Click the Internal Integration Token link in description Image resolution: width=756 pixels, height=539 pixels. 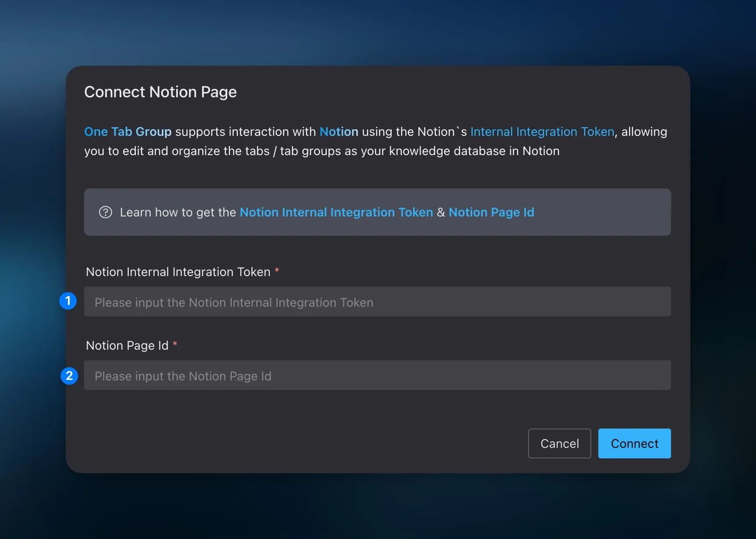pyautogui.click(x=542, y=131)
